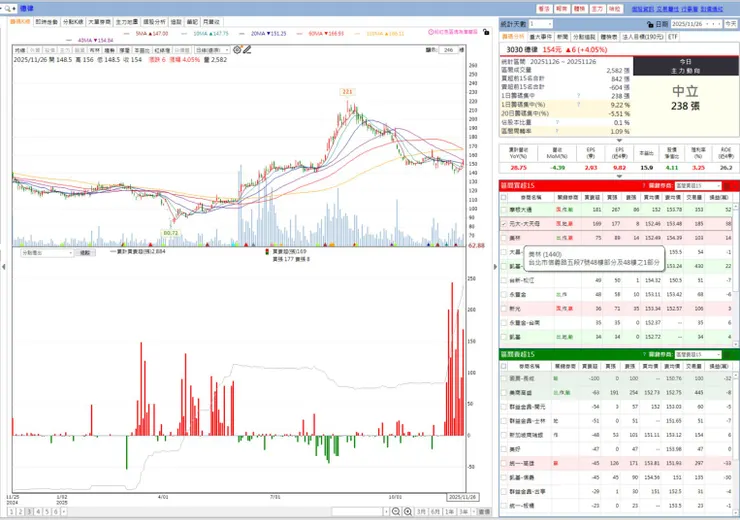Click the buy/sell legend icon in lower chart
The width and height of the screenshot is (740, 520).
268,252
